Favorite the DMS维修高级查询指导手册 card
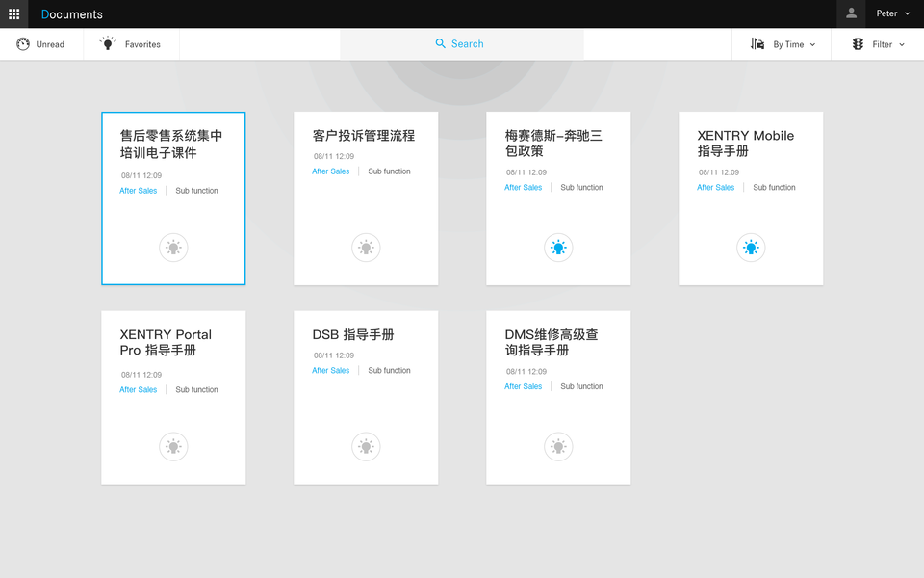Image resolution: width=924 pixels, height=578 pixels. tap(558, 446)
